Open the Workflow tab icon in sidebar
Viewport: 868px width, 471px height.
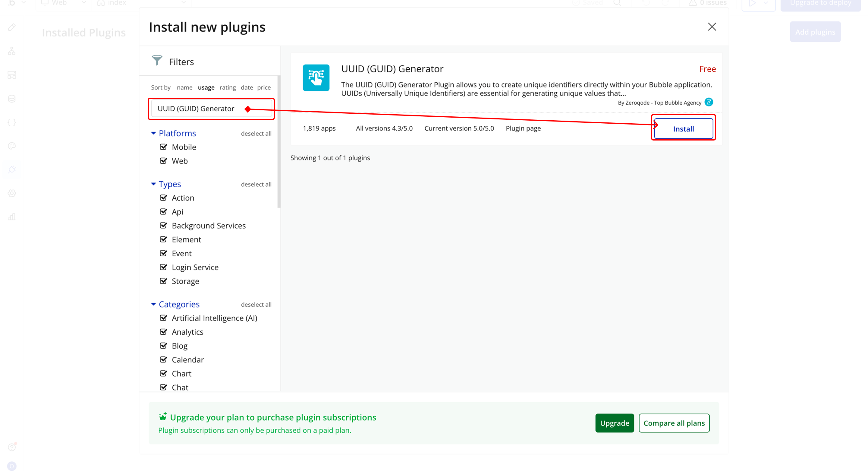[12, 51]
